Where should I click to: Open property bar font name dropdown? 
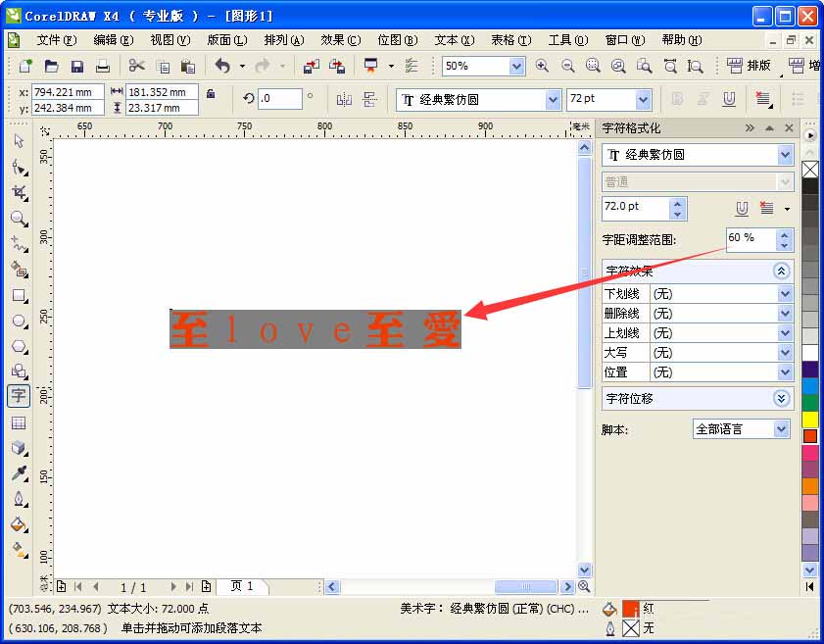[553, 99]
